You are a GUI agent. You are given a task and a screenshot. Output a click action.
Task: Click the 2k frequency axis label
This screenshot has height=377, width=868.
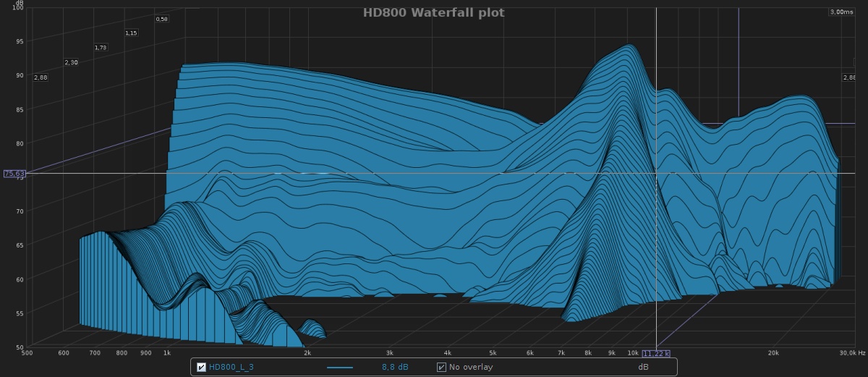tap(307, 353)
